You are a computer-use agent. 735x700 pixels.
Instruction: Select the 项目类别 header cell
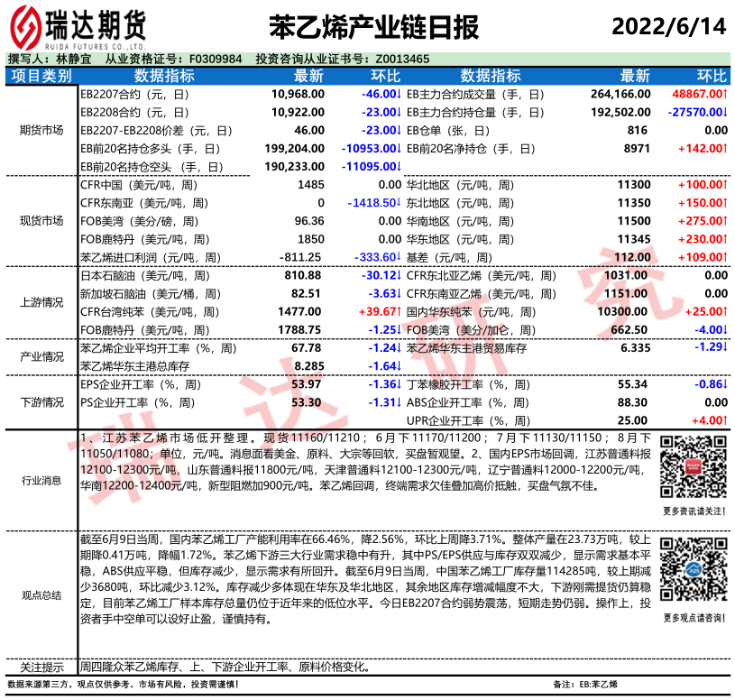pyautogui.click(x=40, y=76)
